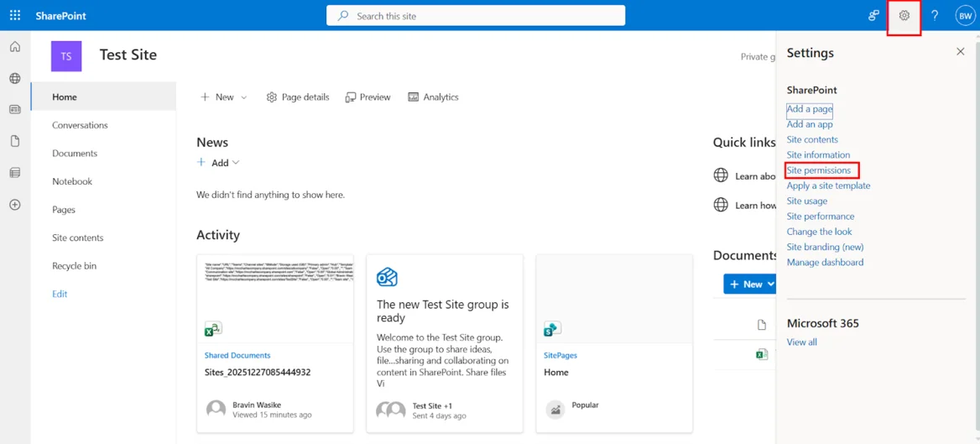Open Page details in the toolbar
This screenshot has width=980, height=444.
point(298,97)
